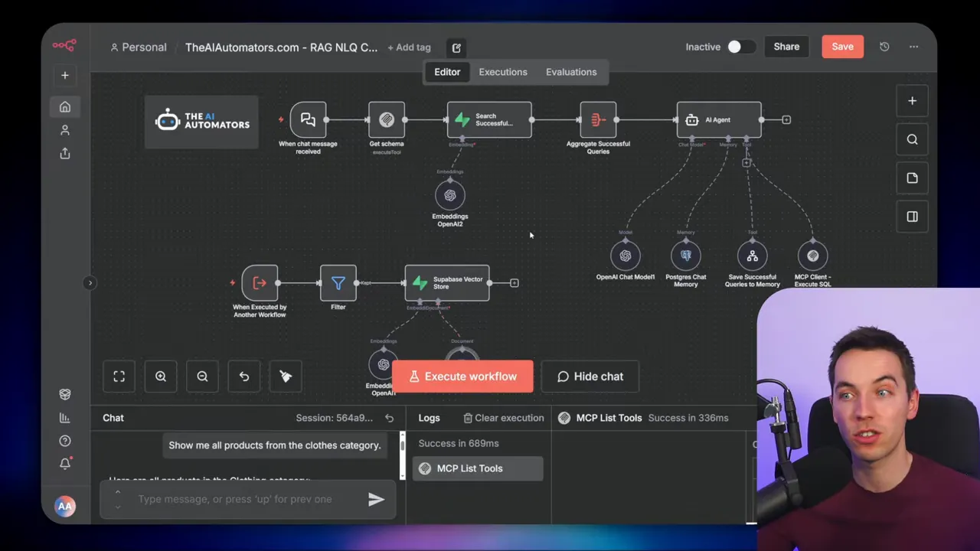Hide the chat panel
Screen dimensions: 980x551
point(590,376)
